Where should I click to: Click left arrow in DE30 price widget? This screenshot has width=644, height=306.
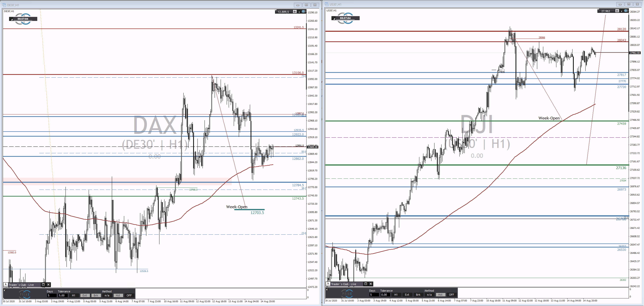[299, 12]
